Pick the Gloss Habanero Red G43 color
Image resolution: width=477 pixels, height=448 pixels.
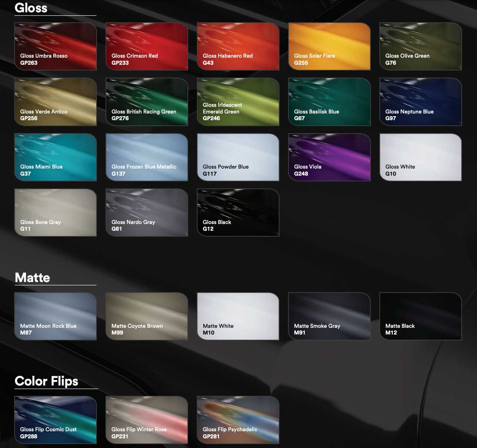238,46
